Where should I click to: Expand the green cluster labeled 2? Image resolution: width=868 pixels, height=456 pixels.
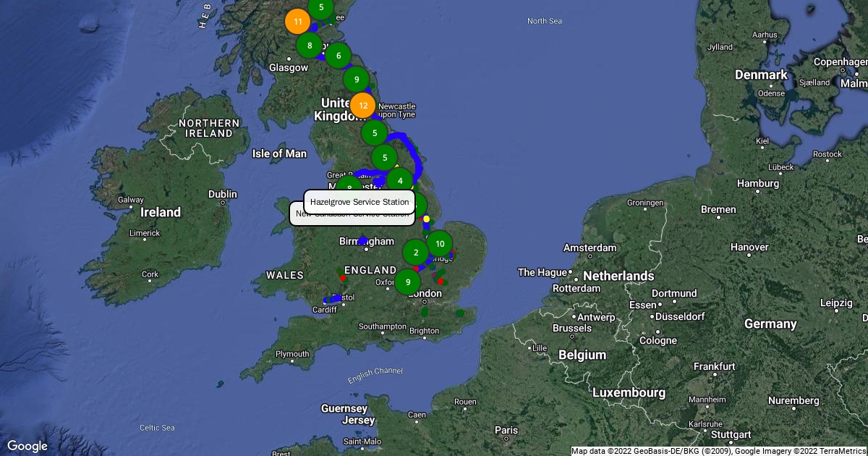pos(415,253)
